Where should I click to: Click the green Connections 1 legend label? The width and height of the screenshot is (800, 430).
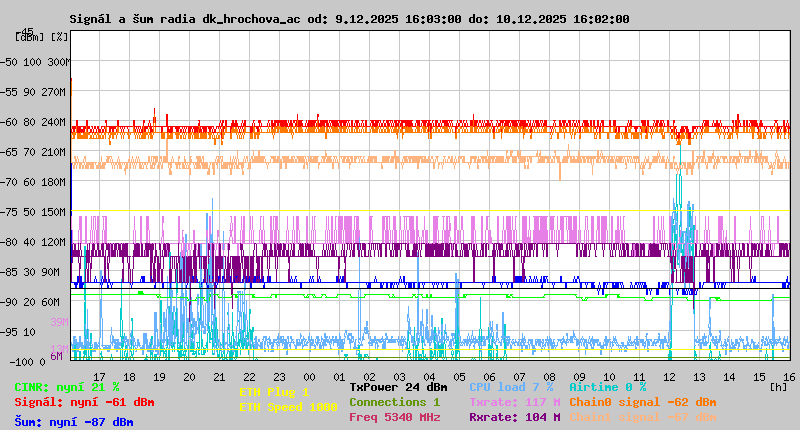[394, 402]
